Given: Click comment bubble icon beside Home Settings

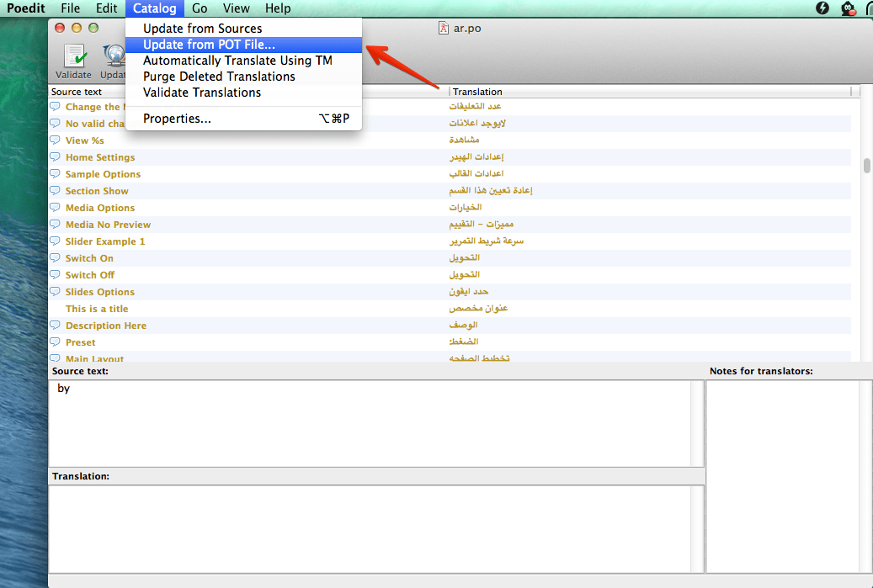Looking at the screenshot, I should point(55,157).
